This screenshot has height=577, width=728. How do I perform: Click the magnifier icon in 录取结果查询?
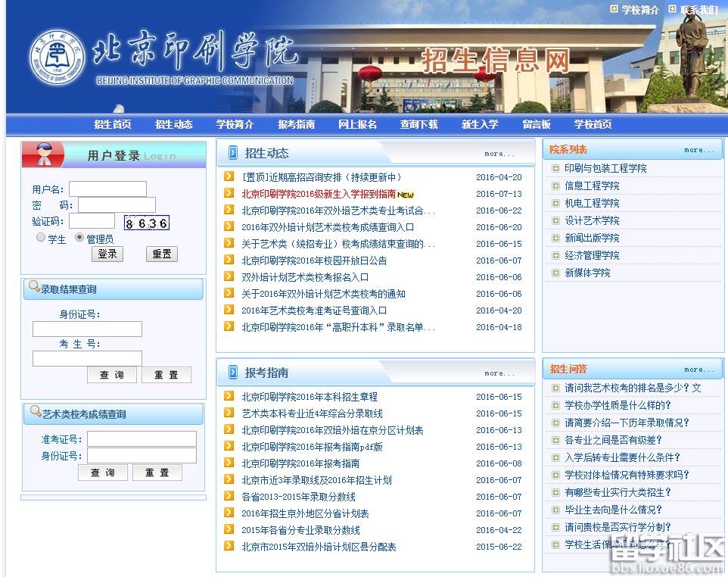pyautogui.click(x=33, y=288)
